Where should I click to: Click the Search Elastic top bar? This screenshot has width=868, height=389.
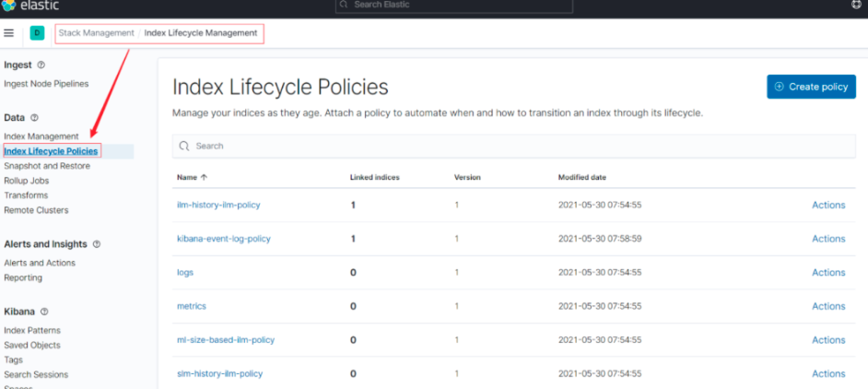[453, 6]
